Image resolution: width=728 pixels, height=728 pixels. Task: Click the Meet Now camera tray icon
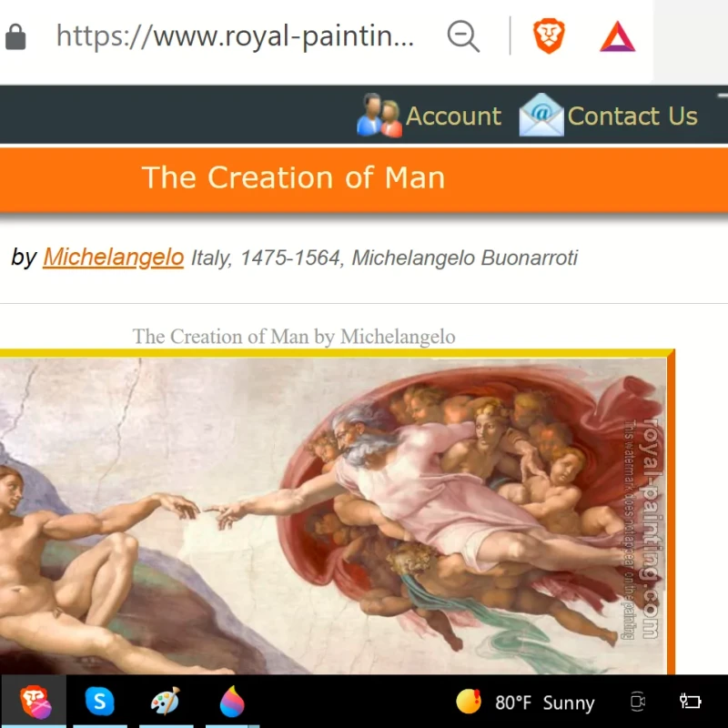tap(638, 702)
